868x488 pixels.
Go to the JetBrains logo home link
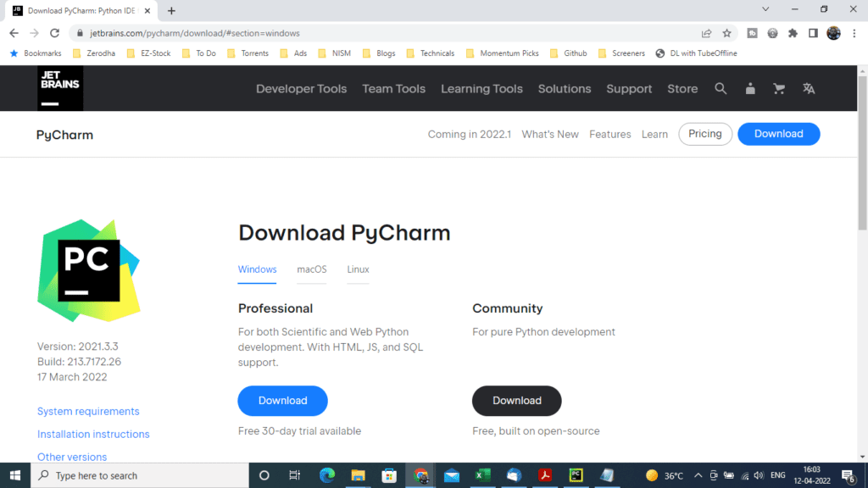click(60, 88)
